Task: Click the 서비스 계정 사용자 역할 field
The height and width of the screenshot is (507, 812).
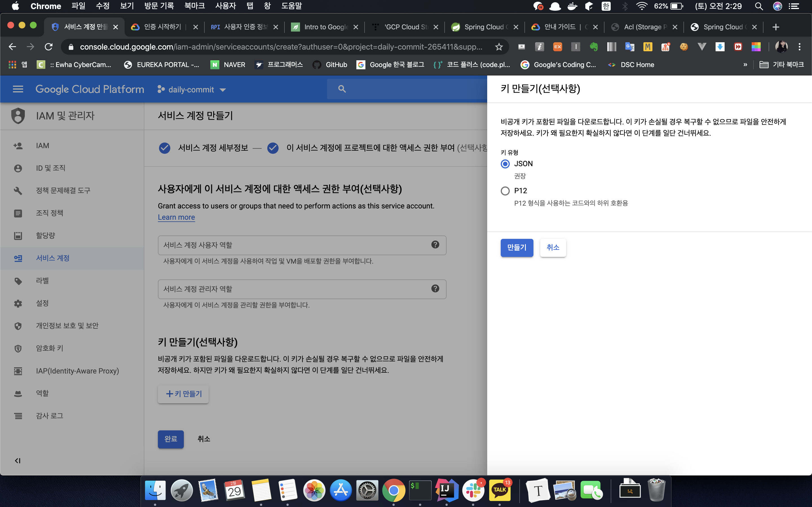Action: click(292, 245)
